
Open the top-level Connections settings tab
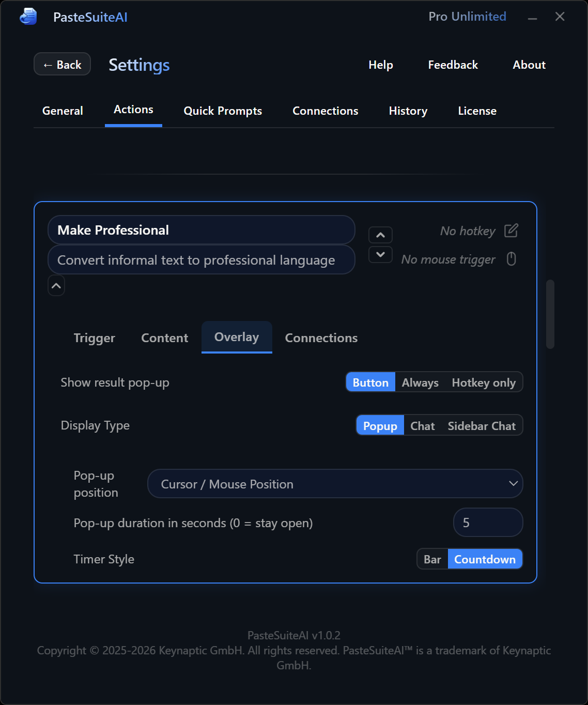(x=326, y=111)
